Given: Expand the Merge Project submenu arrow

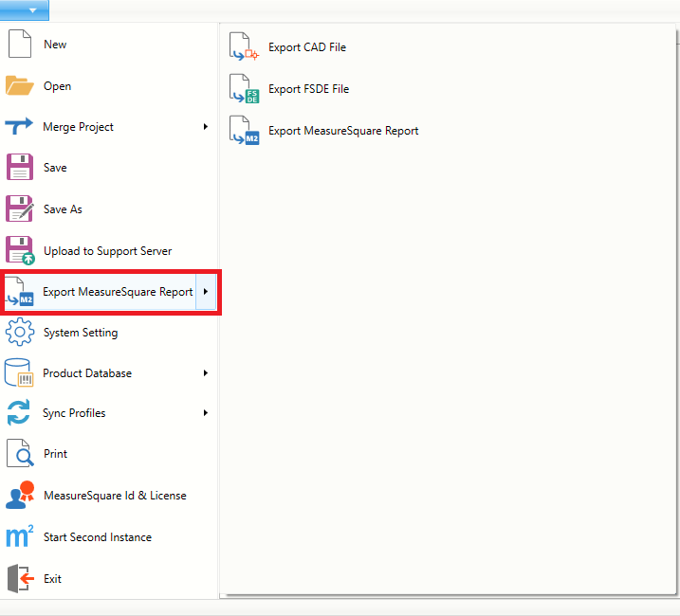Looking at the screenshot, I should click(x=206, y=127).
